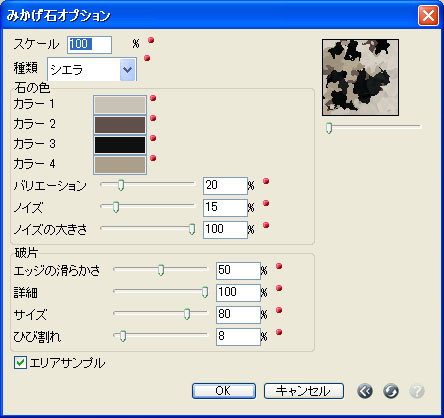Click the greyed question mark help icon
This screenshot has height=418, width=444.
pyautogui.click(x=417, y=391)
